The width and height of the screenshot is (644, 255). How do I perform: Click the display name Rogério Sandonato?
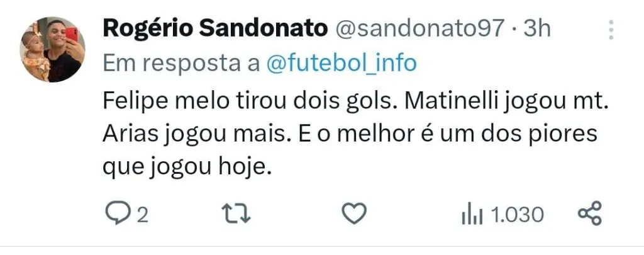pos(214,28)
